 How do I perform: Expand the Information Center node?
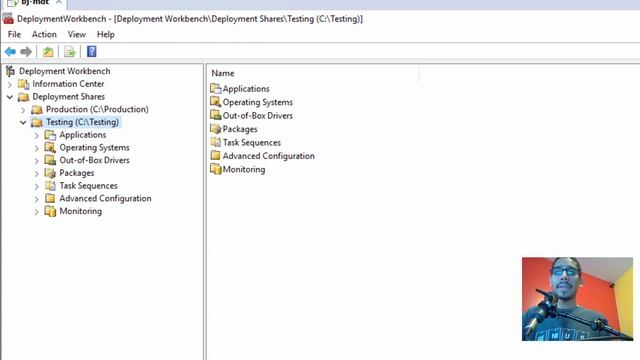10,84
